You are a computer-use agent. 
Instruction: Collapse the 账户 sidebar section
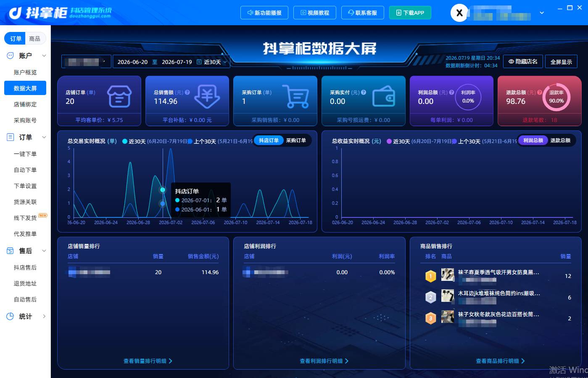(44, 56)
